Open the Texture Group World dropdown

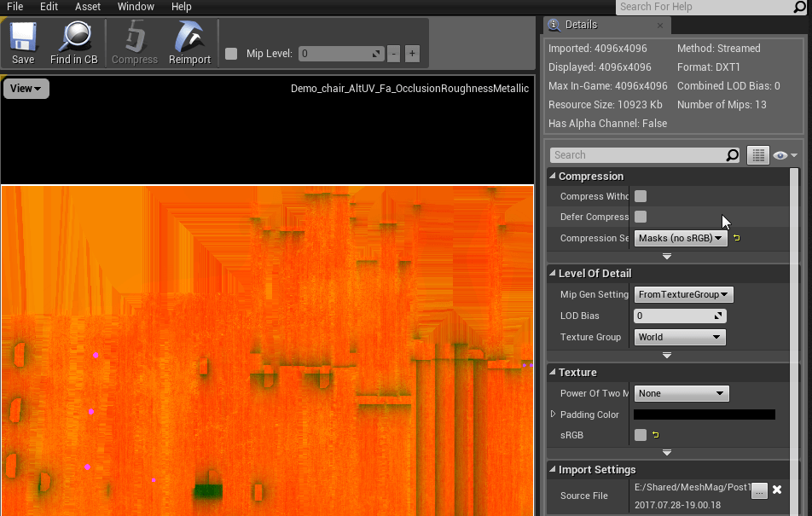pos(681,337)
